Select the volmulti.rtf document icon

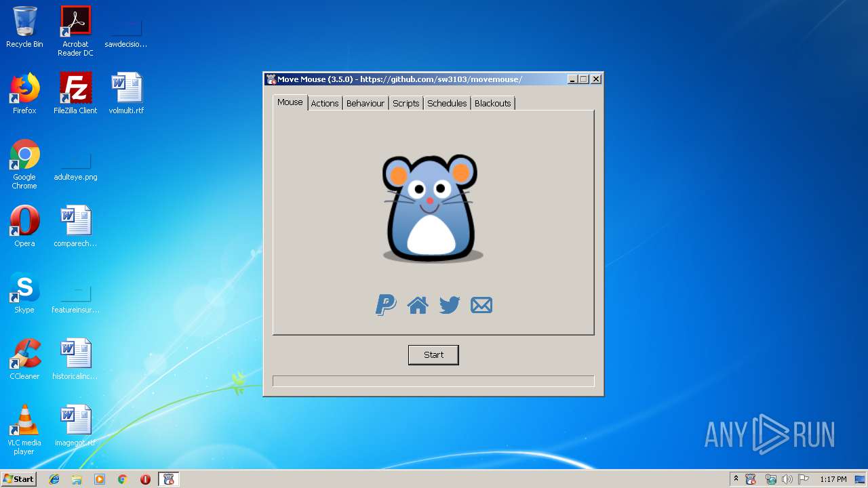click(126, 94)
